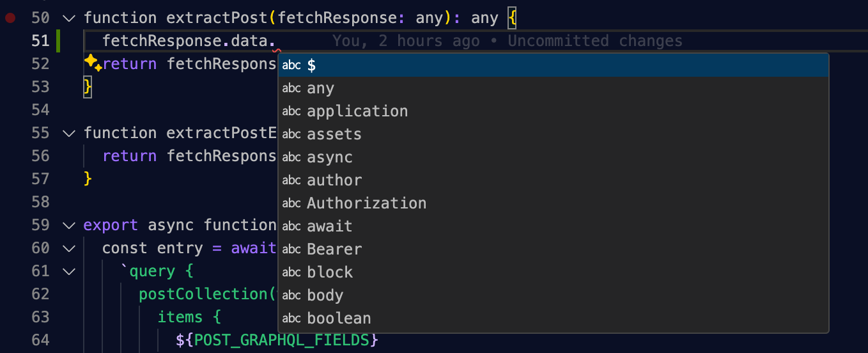Select 'boolean' at the list bottom
The width and height of the screenshot is (868, 353).
[x=554, y=318]
